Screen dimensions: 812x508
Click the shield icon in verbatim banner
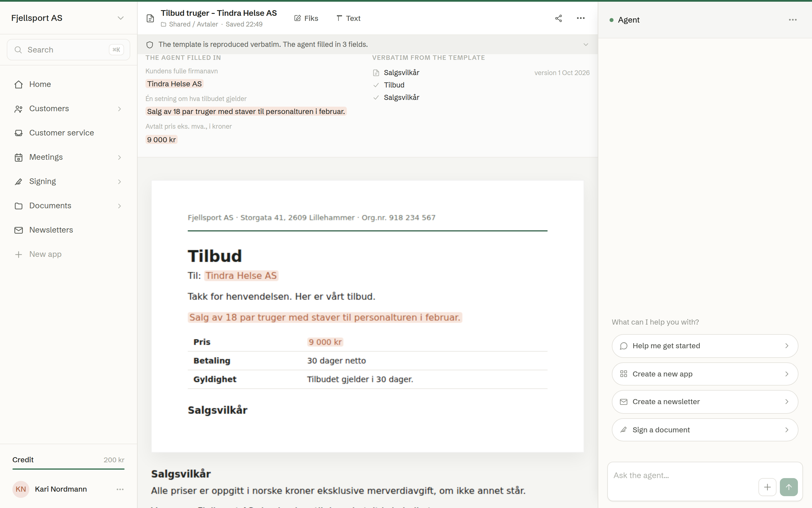click(x=150, y=45)
